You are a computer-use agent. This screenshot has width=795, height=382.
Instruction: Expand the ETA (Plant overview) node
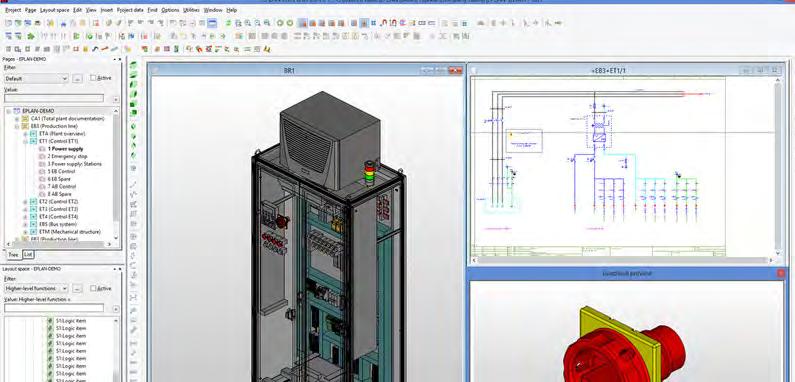tap(25, 133)
